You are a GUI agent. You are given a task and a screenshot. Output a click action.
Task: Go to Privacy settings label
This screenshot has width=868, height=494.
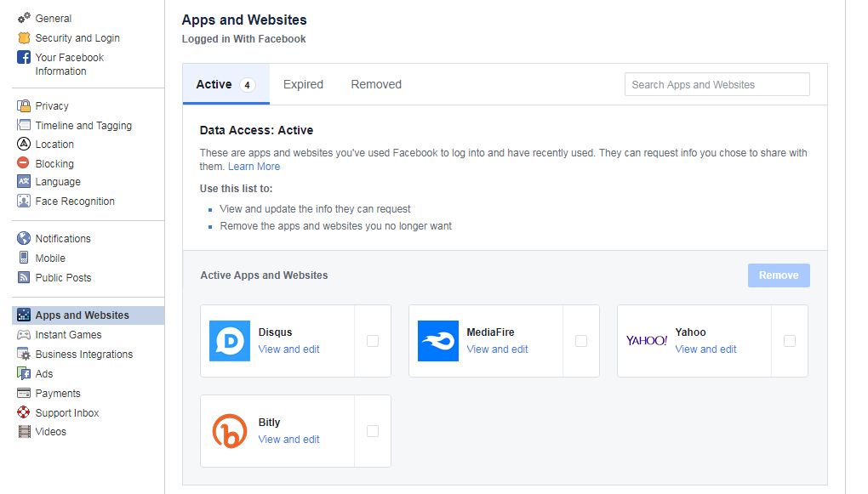52,105
